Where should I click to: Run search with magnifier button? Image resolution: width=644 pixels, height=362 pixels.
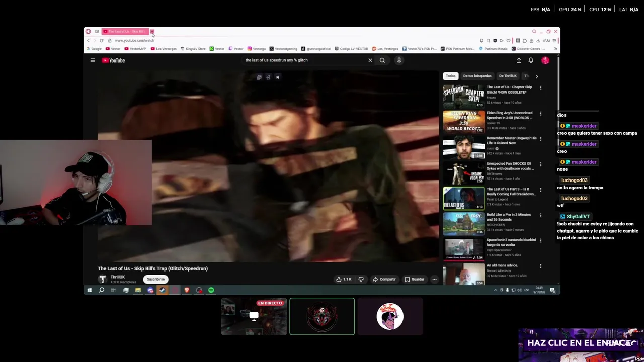coord(382,60)
